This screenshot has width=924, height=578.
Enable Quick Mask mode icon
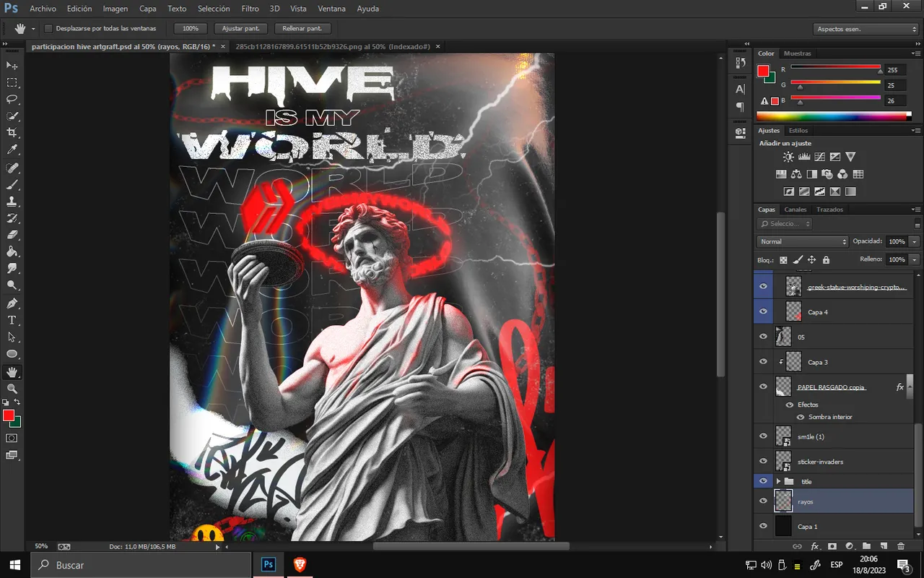point(12,438)
